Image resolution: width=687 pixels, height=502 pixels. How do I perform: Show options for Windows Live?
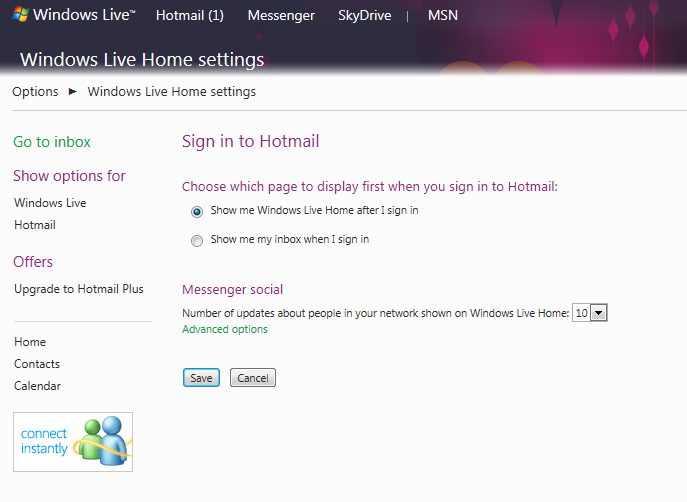(50, 203)
